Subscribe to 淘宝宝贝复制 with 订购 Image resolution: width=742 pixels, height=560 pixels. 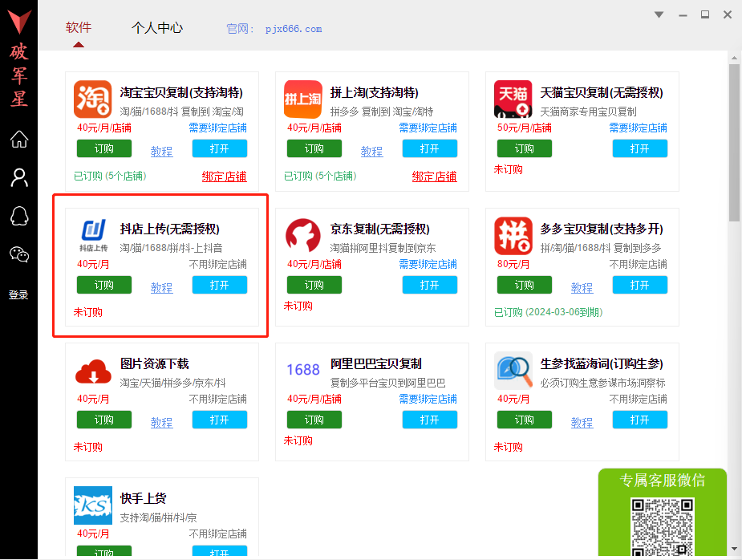coord(104,148)
